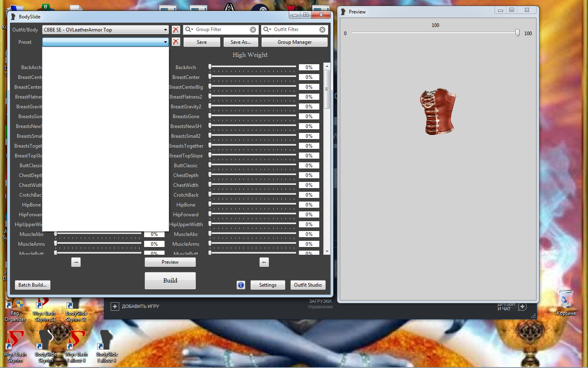
Task: Click the red X beside Outfit/Body dropdown
Action: pyautogui.click(x=176, y=30)
